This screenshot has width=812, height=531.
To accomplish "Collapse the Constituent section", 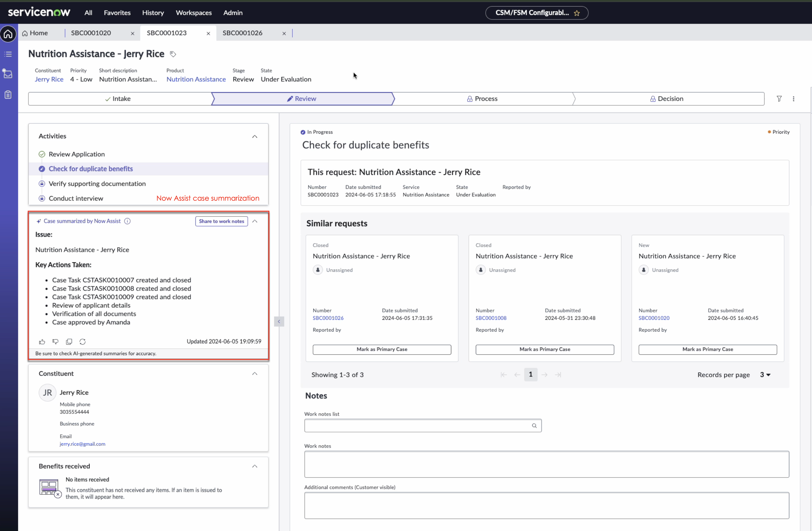I will pos(255,373).
